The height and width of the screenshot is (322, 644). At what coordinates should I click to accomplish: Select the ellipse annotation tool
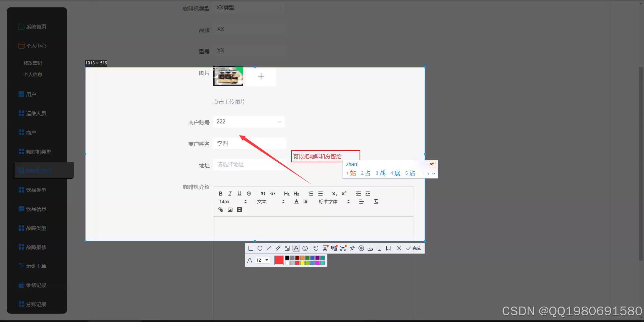(x=260, y=248)
